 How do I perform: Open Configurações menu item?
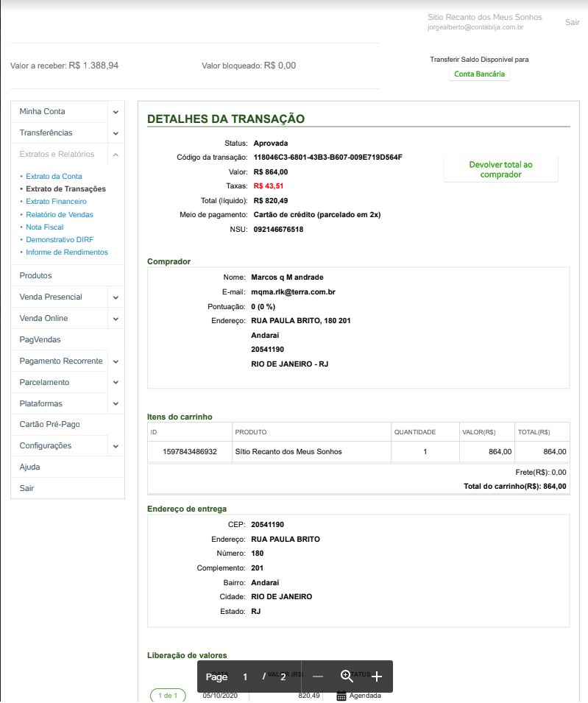(x=46, y=445)
